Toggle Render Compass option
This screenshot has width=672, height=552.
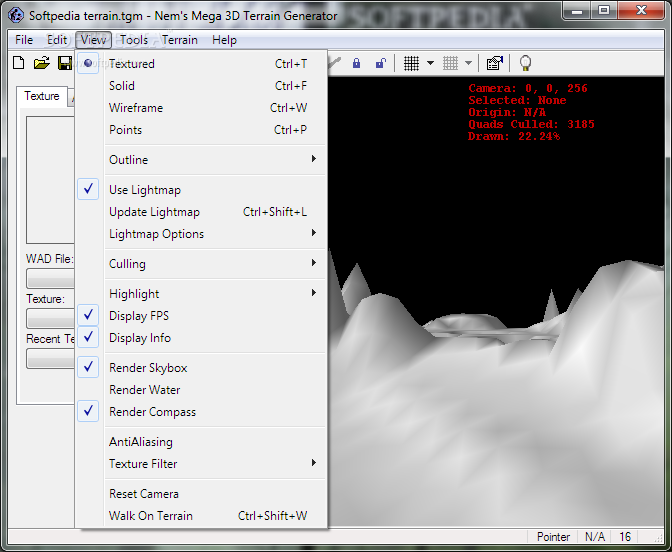click(x=201, y=411)
